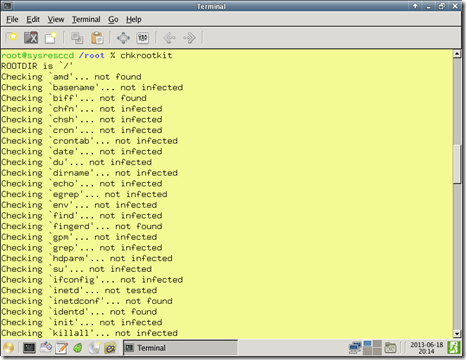Click the Checking `biff' line

74,98
